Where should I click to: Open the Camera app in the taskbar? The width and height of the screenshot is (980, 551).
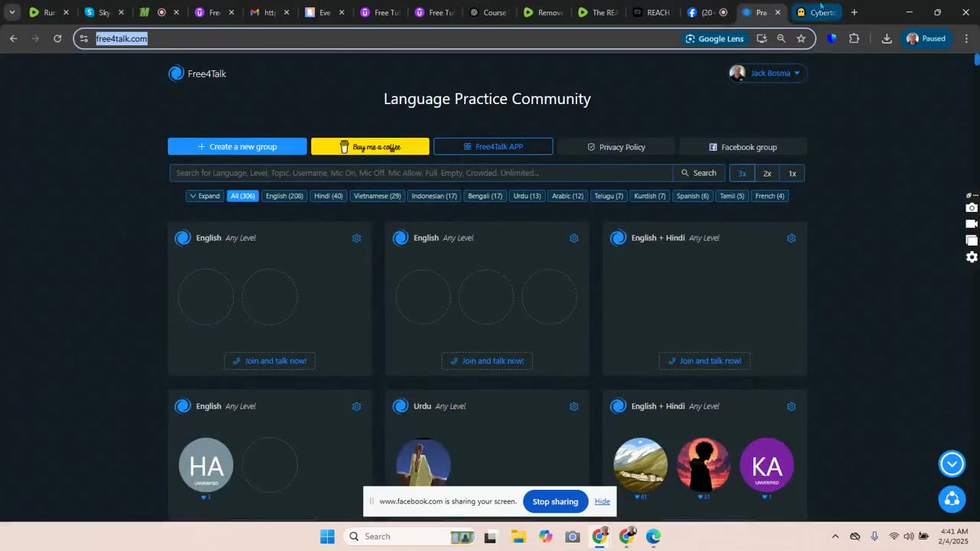point(572,536)
